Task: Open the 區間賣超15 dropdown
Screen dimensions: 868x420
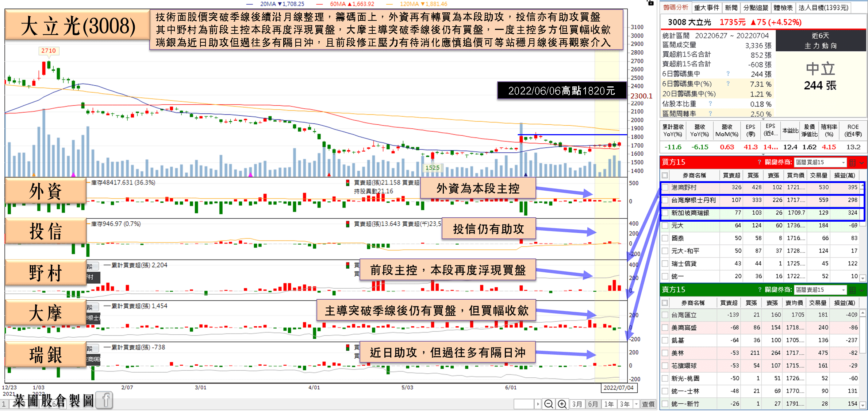Action: pos(820,290)
